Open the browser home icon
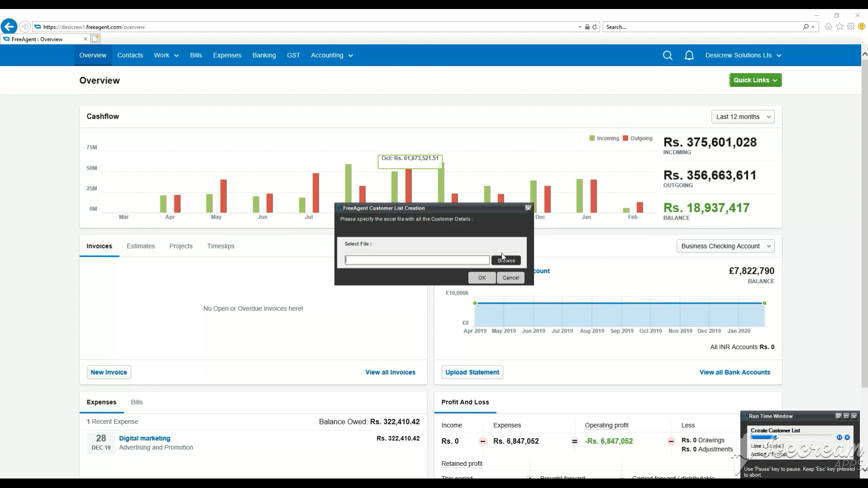 tap(828, 27)
